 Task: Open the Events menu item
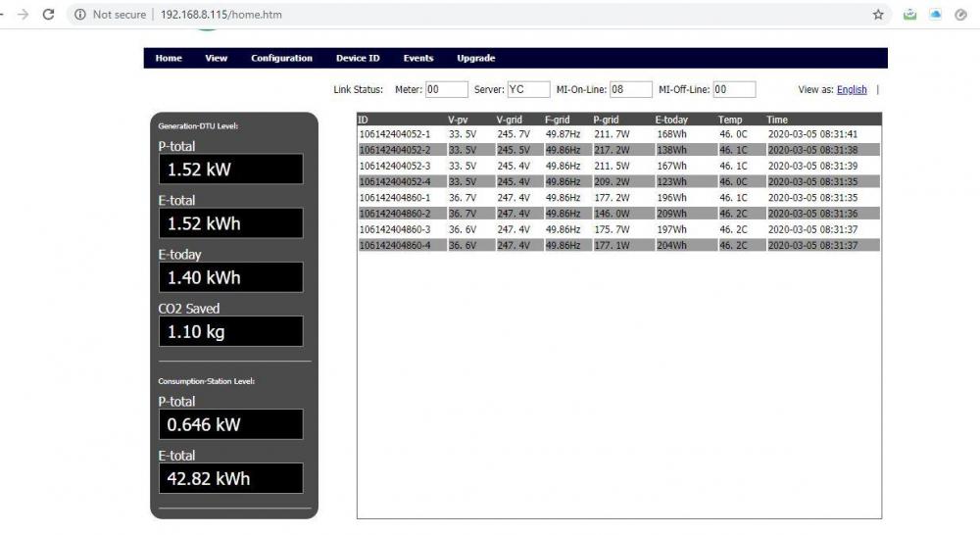tap(418, 58)
